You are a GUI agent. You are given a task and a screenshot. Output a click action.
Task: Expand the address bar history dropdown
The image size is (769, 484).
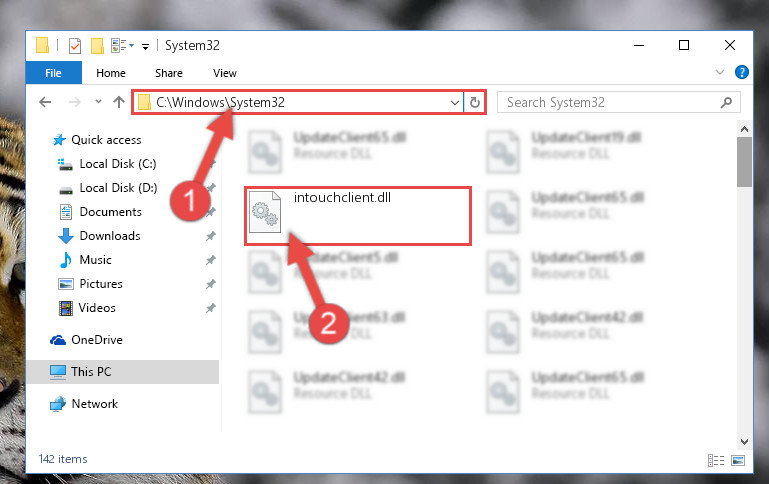click(455, 102)
